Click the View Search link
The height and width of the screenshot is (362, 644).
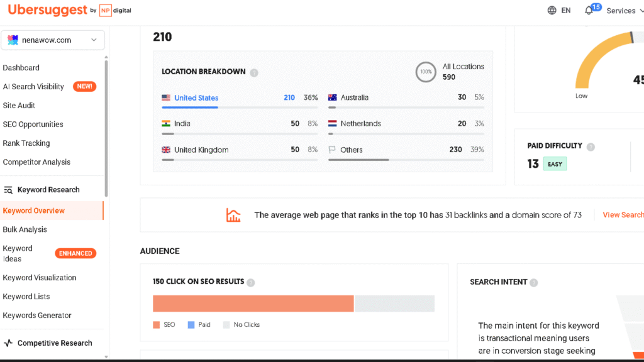pyautogui.click(x=622, y=214)
